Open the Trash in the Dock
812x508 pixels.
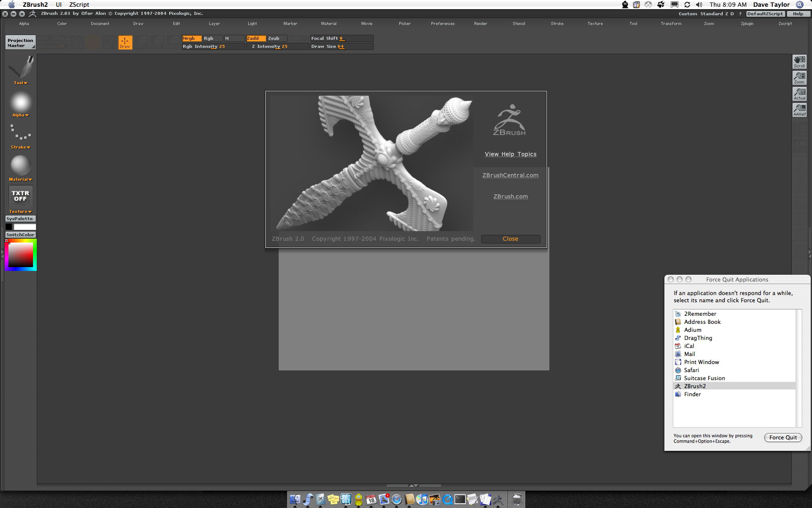click(x=517, y=500)
